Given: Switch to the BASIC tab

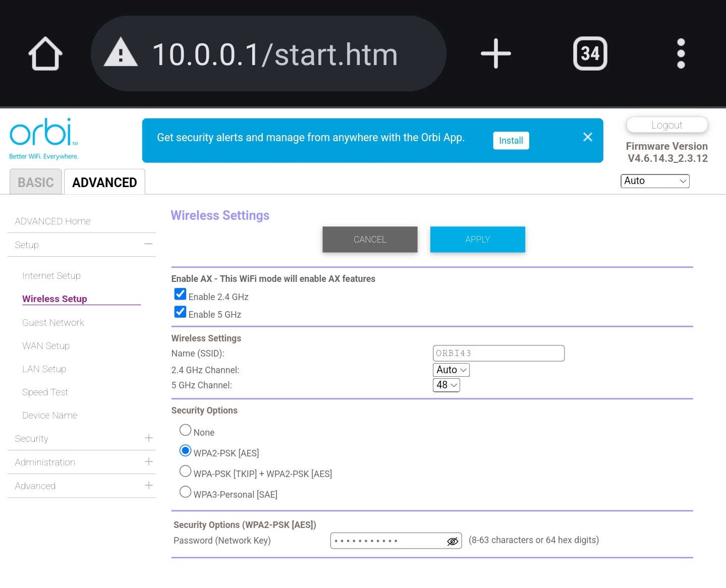Looking at the screenshot, I should tap(36, 182).
